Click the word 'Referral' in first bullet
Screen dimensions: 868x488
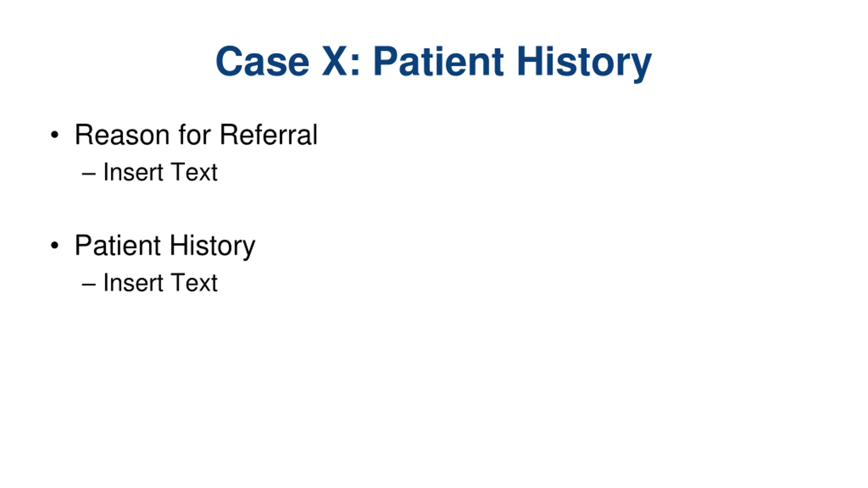(269, 135)
